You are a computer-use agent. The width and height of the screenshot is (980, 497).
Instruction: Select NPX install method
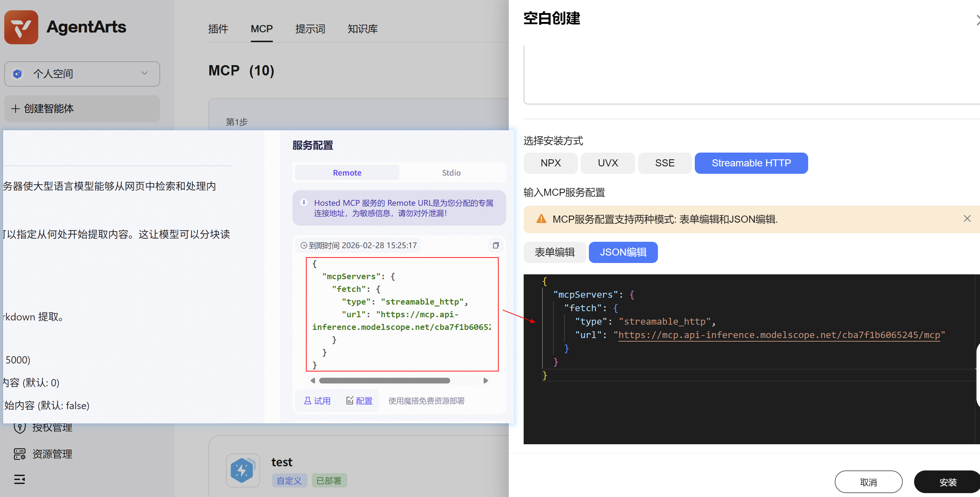click(551, 163)
